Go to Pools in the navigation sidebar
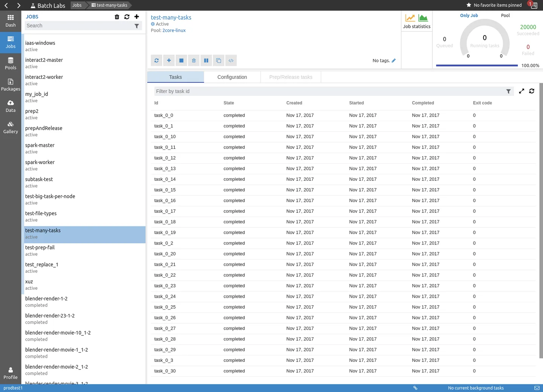The width and height of the screenshot is (543, 392). [x=11, y=64]
